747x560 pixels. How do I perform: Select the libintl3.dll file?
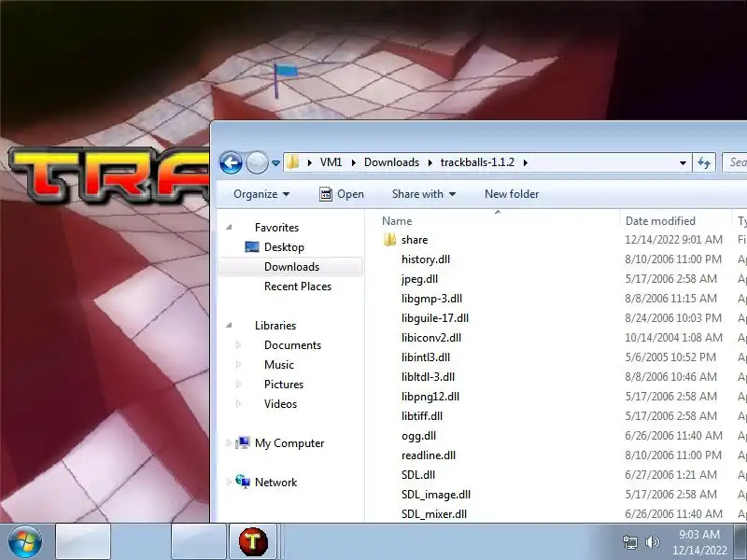tap(426, 357)
